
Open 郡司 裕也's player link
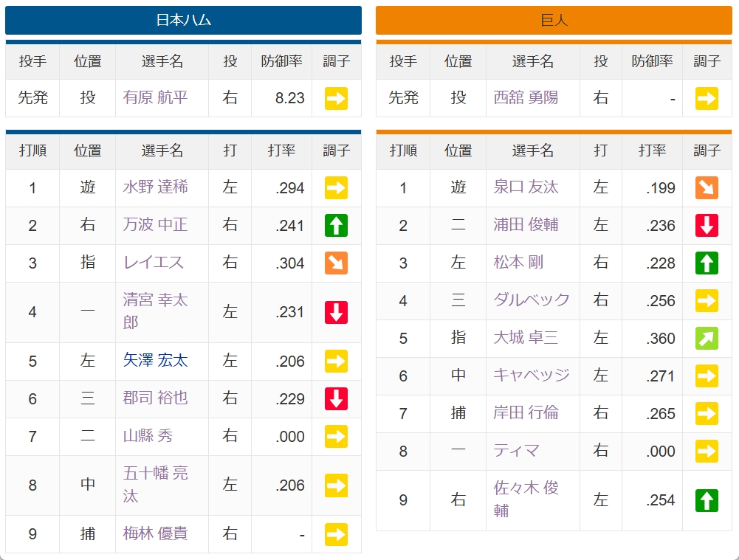[x=155, y=398]
